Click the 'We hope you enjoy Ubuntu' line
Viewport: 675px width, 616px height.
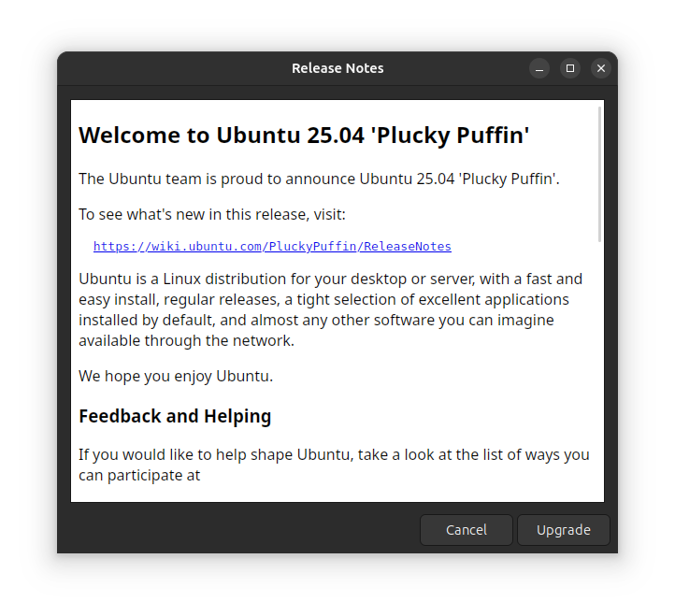pos(176,377)
